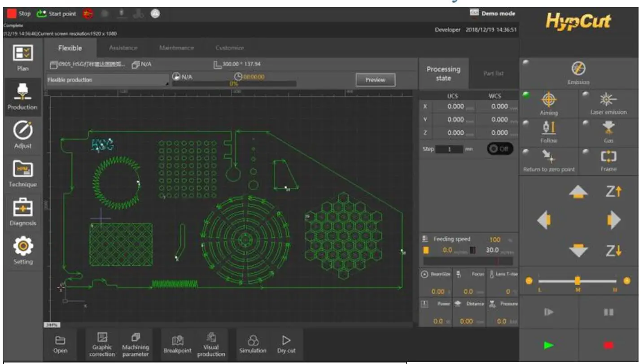
Task: Toggle the Aiming red-light control
Action: tap(549, 104)
